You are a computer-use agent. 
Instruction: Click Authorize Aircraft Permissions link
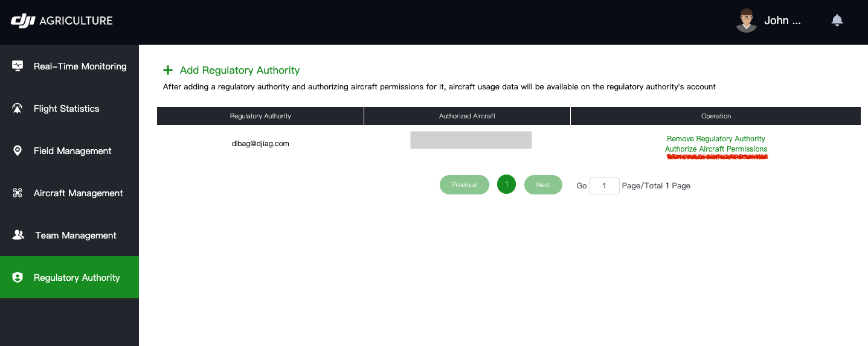tap(716, 149)
